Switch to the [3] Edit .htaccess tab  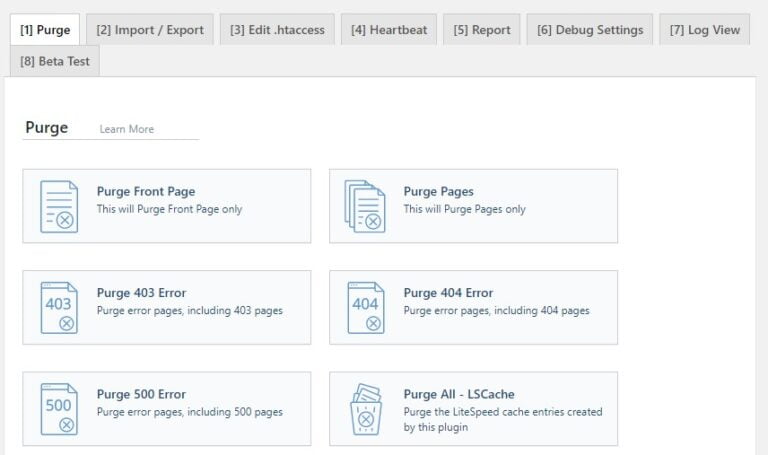277,30
